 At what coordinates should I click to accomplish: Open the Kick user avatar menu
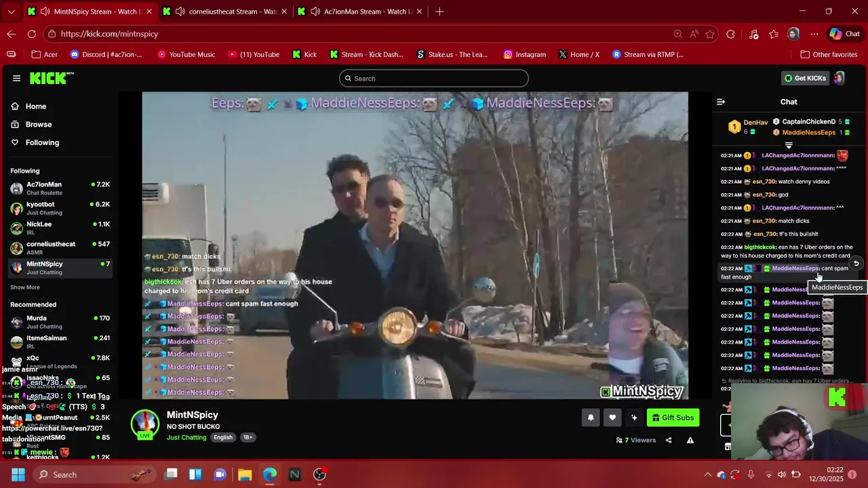pyautogui.click(x=840, y=78)
